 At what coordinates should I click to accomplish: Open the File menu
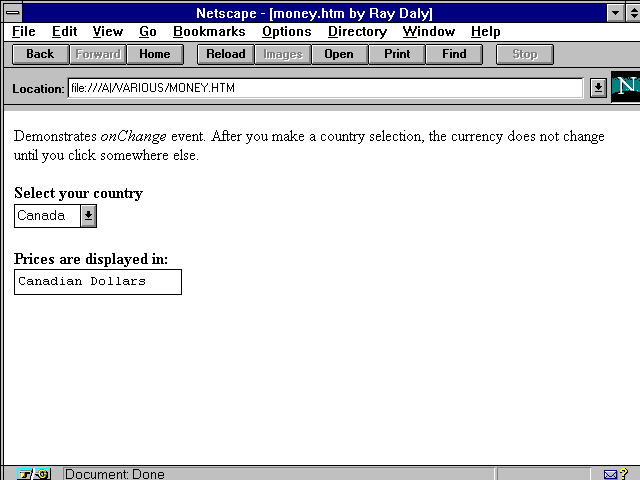(24, 32)
